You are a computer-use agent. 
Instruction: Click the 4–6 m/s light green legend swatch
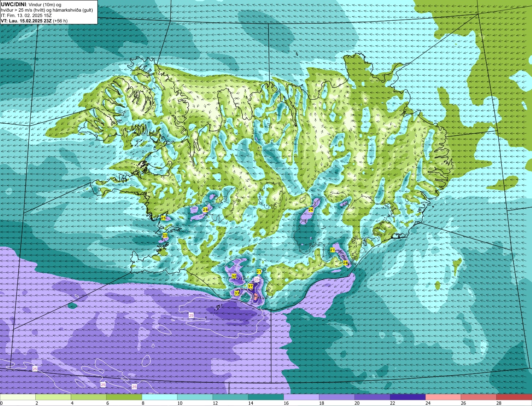[89, 397]
